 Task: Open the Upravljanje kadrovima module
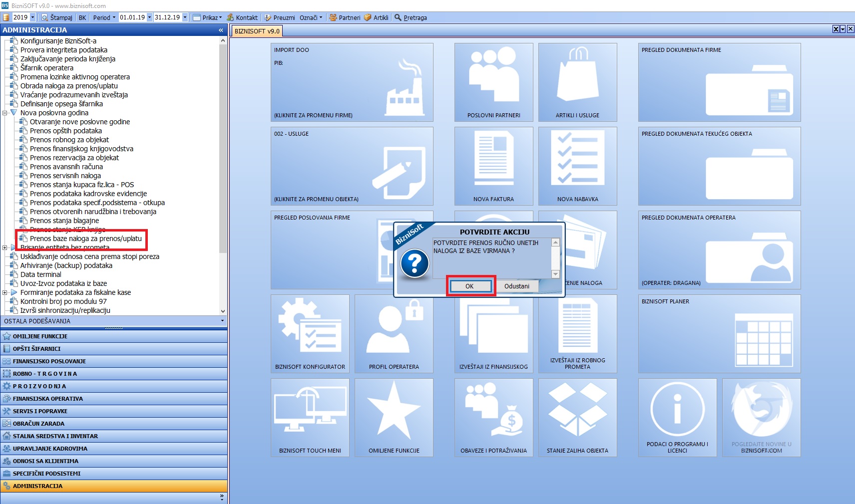114,449
